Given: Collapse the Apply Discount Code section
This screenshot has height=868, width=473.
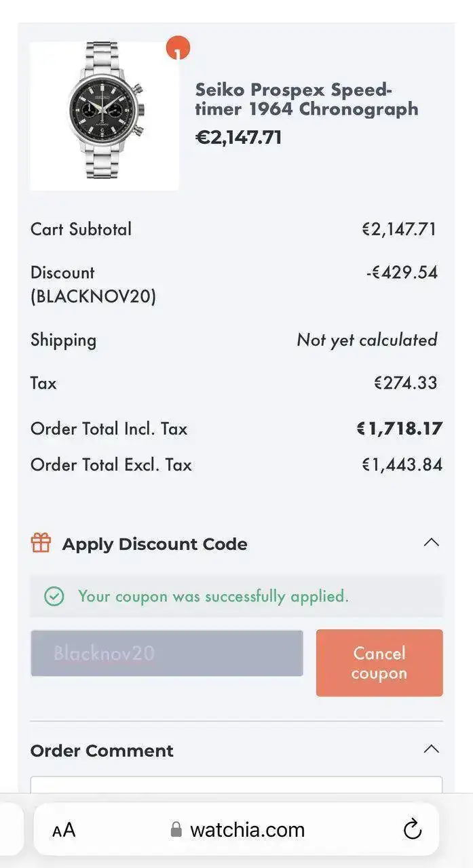Looking at the screenshot, I should pyautogui.click(x=431, y=542).
